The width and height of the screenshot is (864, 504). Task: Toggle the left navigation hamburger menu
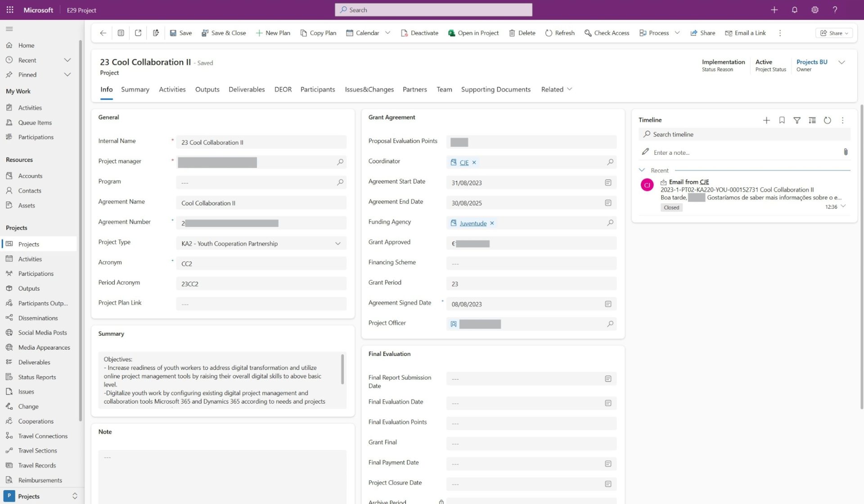(9, 29)
